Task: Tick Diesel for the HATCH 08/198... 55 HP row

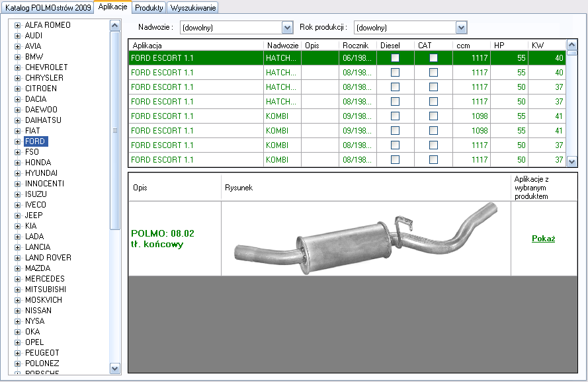Action: click(395, 72)
